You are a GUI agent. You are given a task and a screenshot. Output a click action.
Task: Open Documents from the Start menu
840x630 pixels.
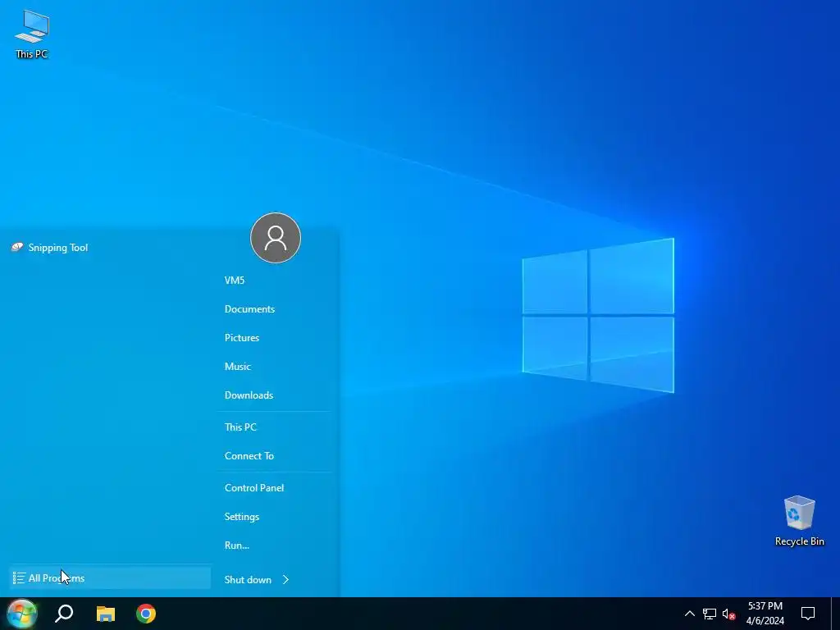(x=249, y=309)
